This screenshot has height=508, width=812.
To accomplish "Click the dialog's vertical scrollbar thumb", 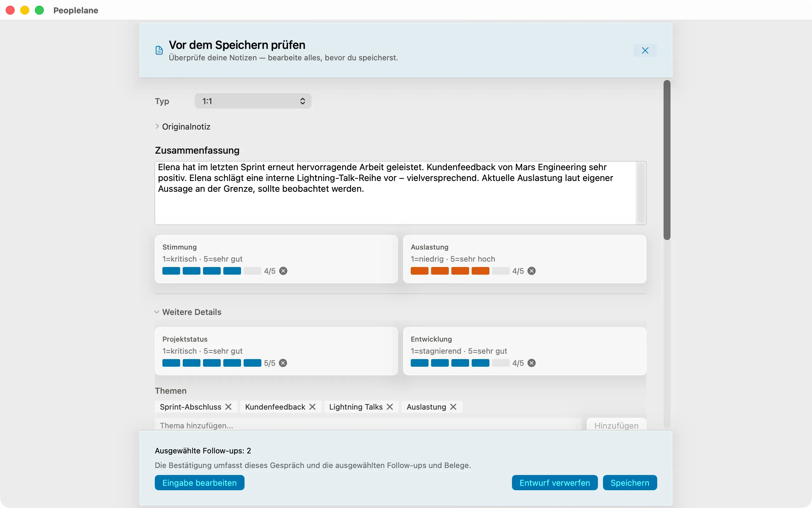I will coord(667,160).
